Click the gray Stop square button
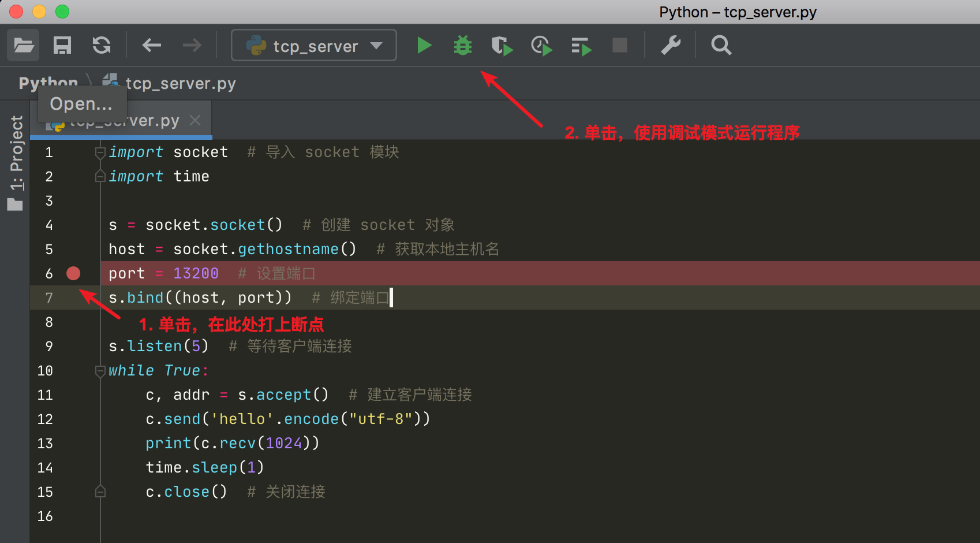Image resolution: width=980 pixels, height=543 pixels. coord(620,45)
